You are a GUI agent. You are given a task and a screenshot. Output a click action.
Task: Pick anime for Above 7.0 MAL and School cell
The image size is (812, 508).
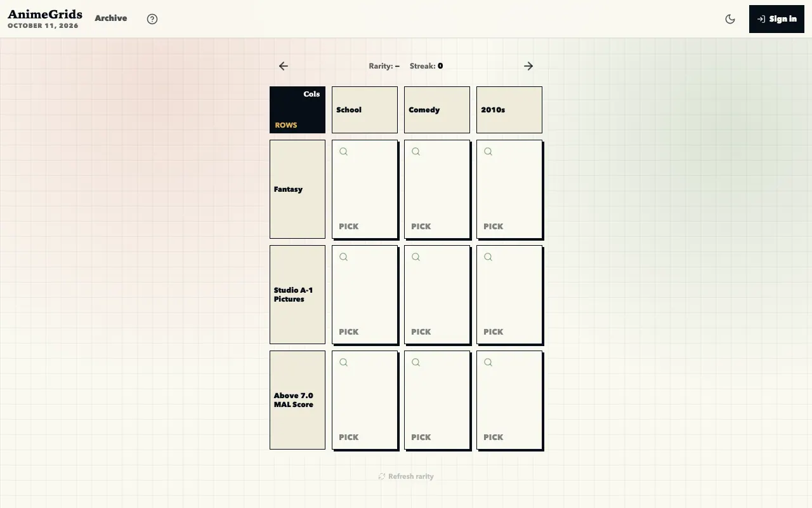[x=365, y=400]
